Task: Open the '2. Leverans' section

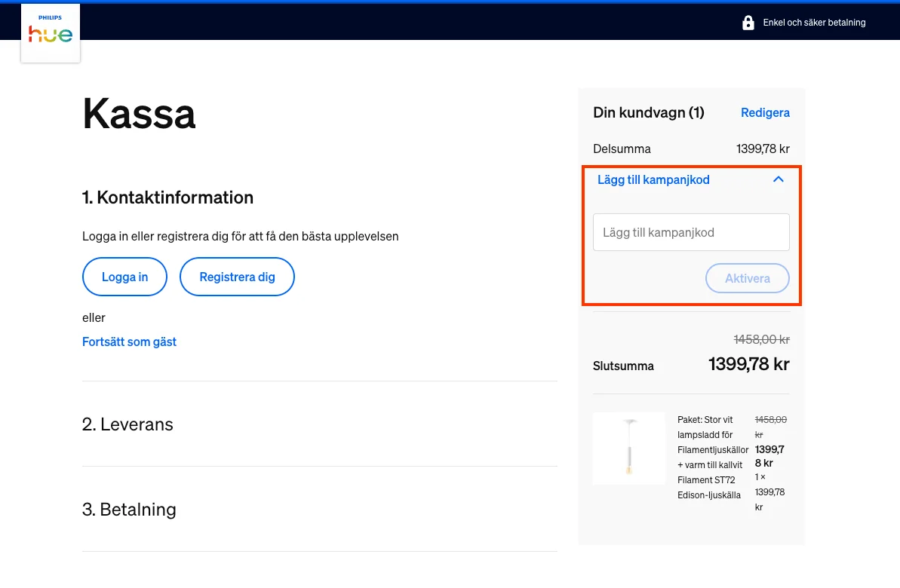Action: tap(127, 424)
